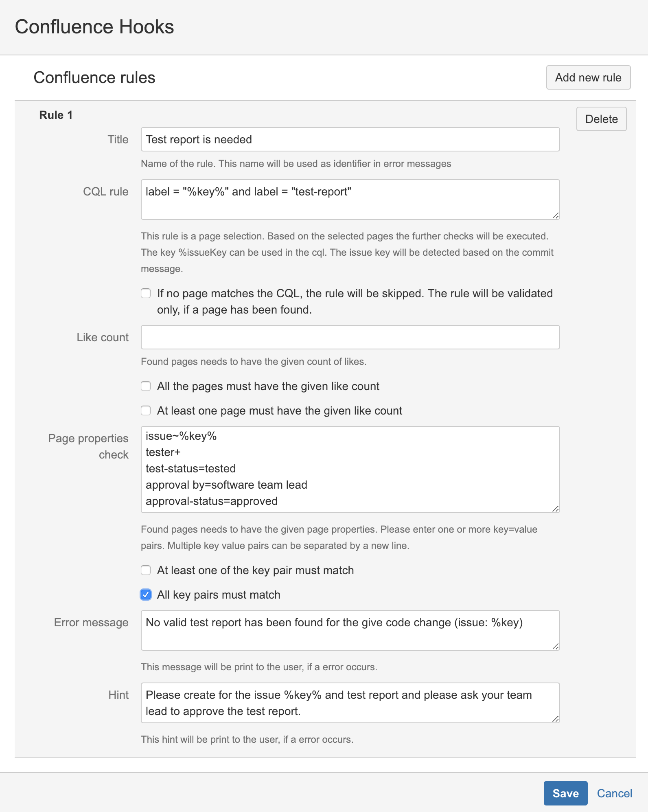The height and width of the screenshot is (812, 648).
Task: Focus the Title input field
Action: [x=350, y=139]
